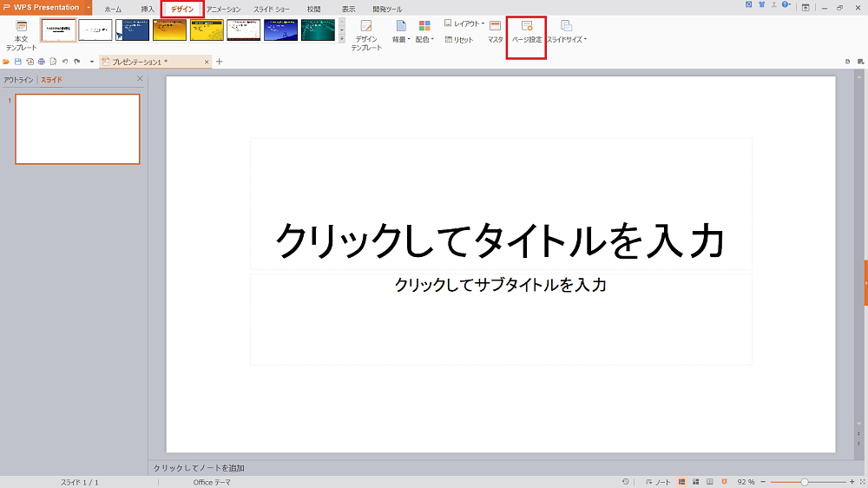Switch to slide sorter view in status bar
Image resolution: width=868 pixels, height=488 pixels.
point(696,482)
